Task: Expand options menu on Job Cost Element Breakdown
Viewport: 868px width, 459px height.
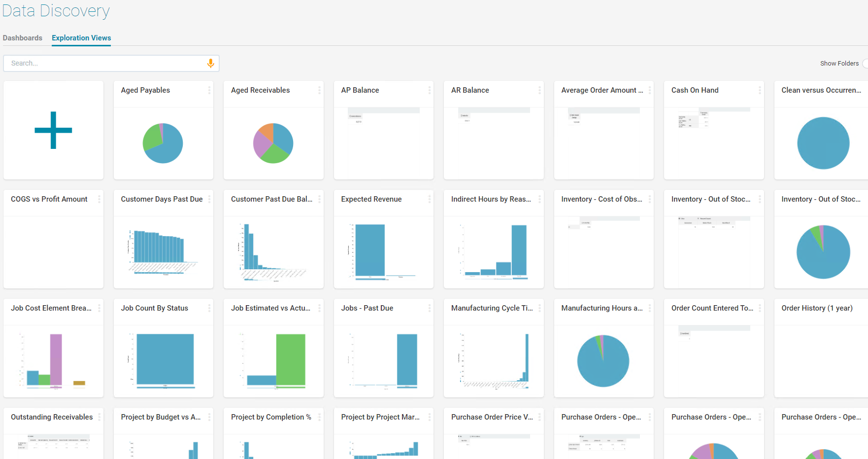Action: click(x=99, y=308)
